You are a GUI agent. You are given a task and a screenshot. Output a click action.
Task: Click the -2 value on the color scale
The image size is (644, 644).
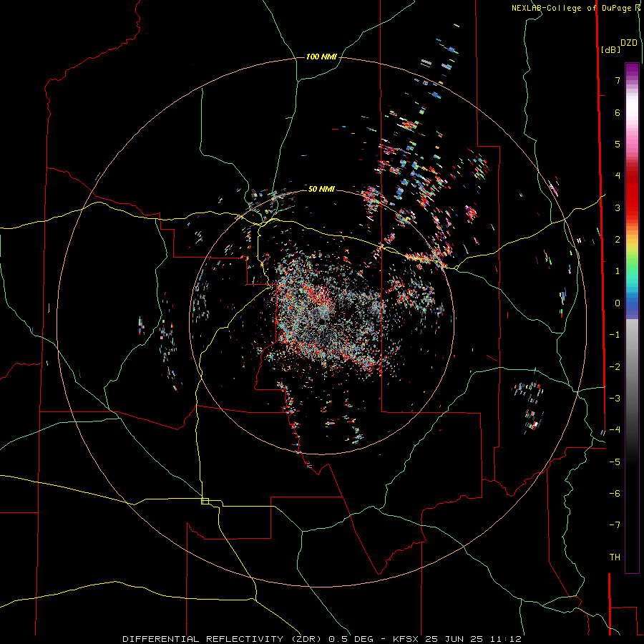point(615,367)
